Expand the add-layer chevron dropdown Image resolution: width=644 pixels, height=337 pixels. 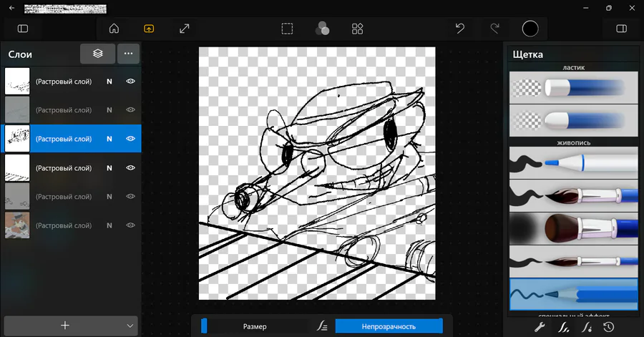pyautogui.click(x=130, y=326)
